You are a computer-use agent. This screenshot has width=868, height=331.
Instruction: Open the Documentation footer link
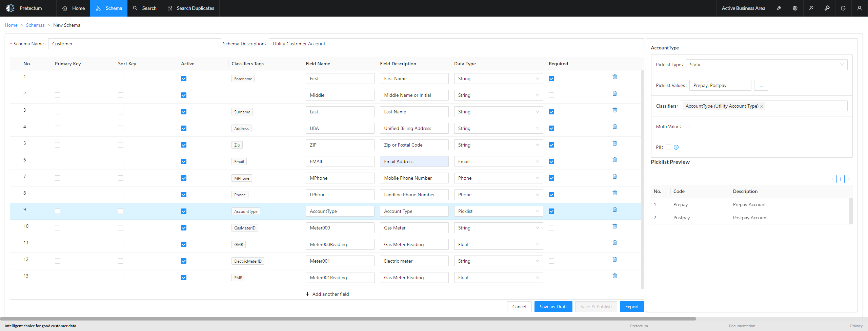click(x=742, y=326)
